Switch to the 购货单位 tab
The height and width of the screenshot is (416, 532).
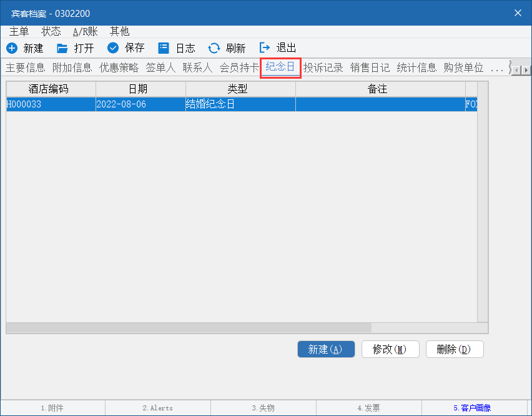(x=463, y=67)
